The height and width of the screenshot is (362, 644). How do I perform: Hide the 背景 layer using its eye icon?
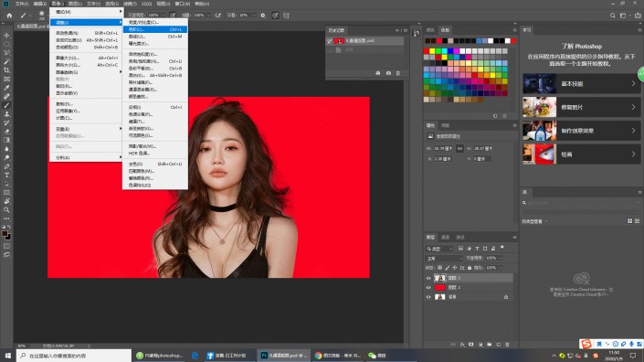428,297
